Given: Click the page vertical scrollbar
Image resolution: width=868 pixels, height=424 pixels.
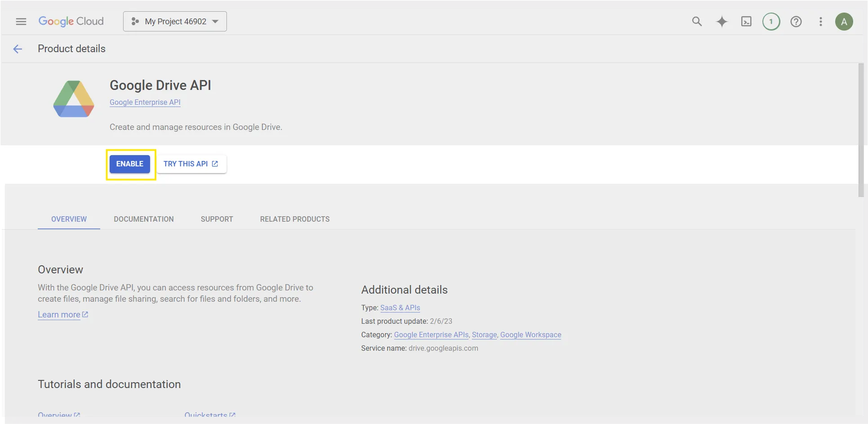Looking at the screenshot, I should coord(861,130).
